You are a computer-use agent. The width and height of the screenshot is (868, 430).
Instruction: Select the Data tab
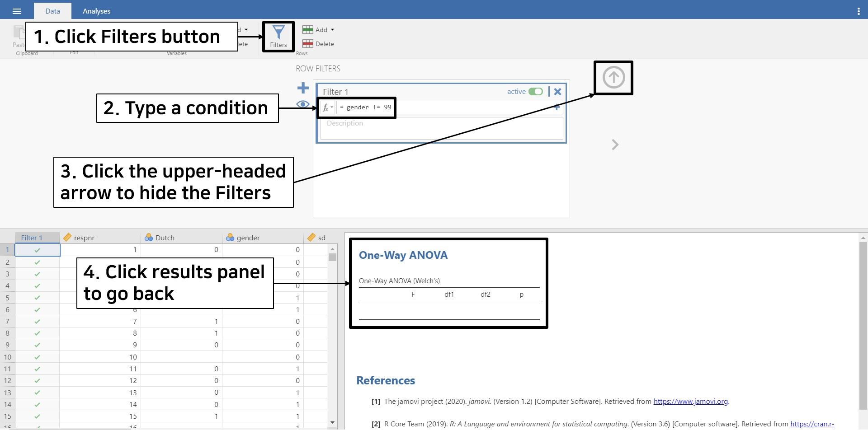pos(52,11)
